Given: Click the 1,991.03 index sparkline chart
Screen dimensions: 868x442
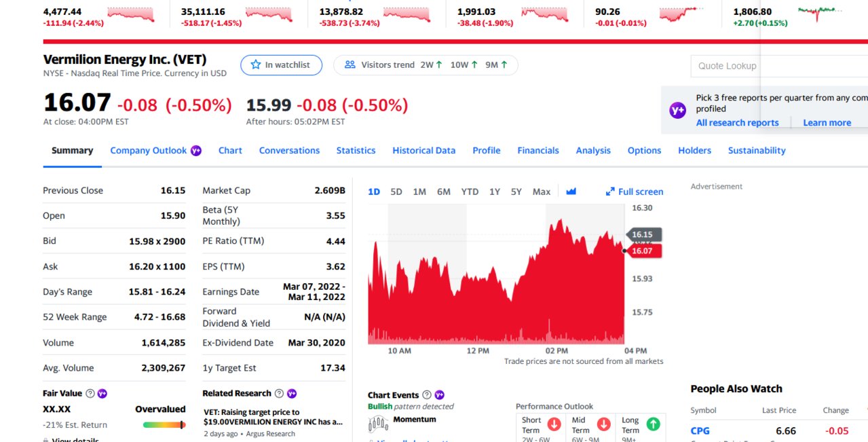Looking at the screenshot, I should point(545,15).
